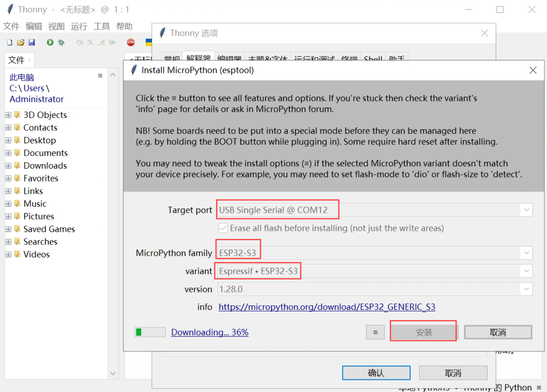The image size is (547, 392).
Task: Click the folder icon beside Links
Action: coord(18,191)
